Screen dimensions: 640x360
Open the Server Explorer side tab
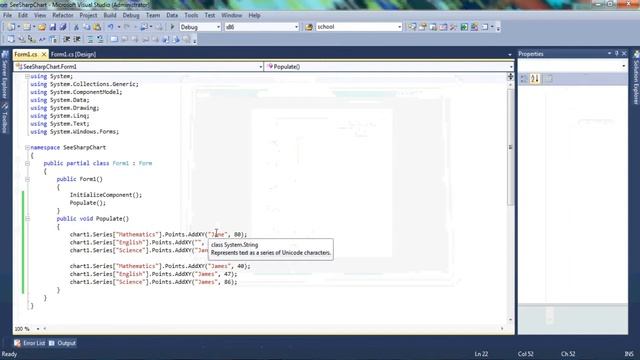(5, 75)
